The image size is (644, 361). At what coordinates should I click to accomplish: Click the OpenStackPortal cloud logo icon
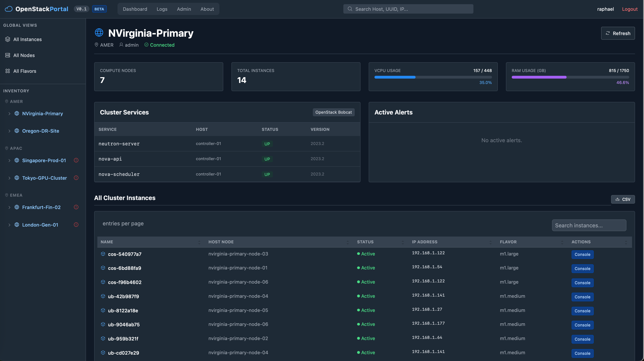(x=9, y=9)
